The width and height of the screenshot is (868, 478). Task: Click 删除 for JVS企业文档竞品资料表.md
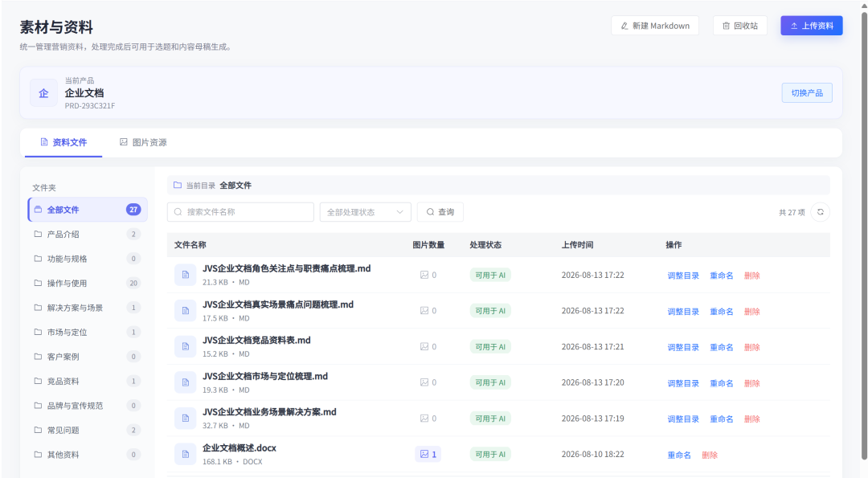[x=751, y=347]
